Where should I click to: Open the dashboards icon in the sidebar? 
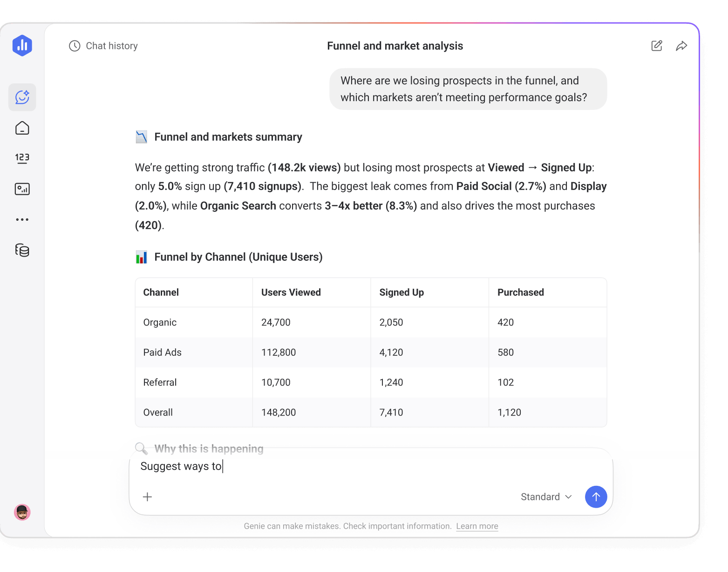click(22, 189)
